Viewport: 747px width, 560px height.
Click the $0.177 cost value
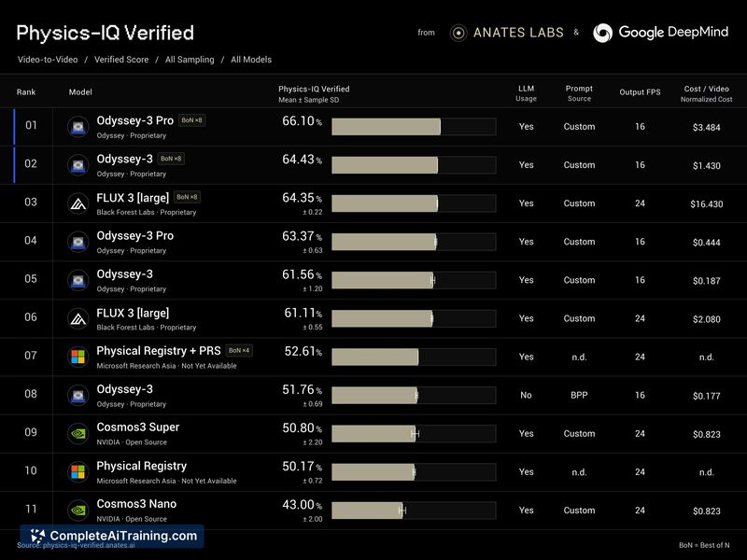[x=707, y=396]
